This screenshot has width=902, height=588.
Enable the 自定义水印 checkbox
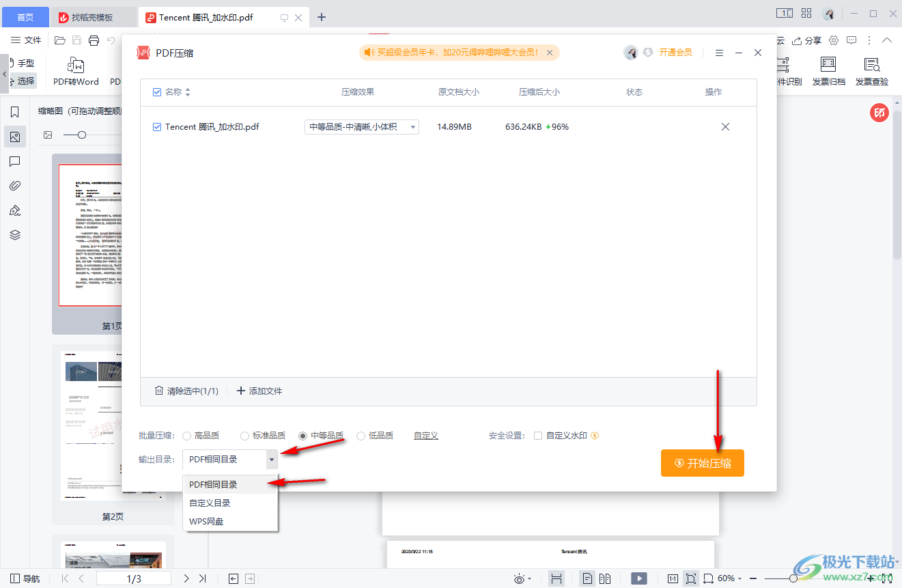click(538, 436)
